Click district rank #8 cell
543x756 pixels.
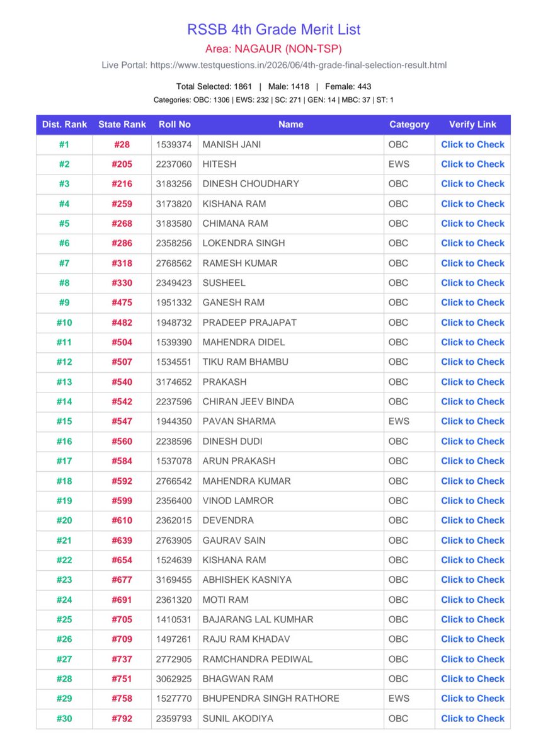pos(64,283)
